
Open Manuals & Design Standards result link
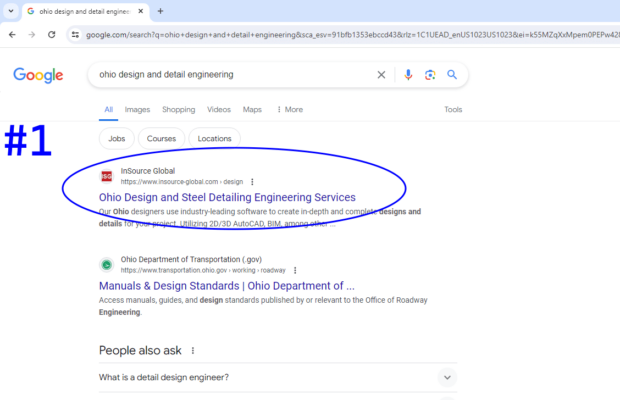pyautogui.click(x=227, y=285)
